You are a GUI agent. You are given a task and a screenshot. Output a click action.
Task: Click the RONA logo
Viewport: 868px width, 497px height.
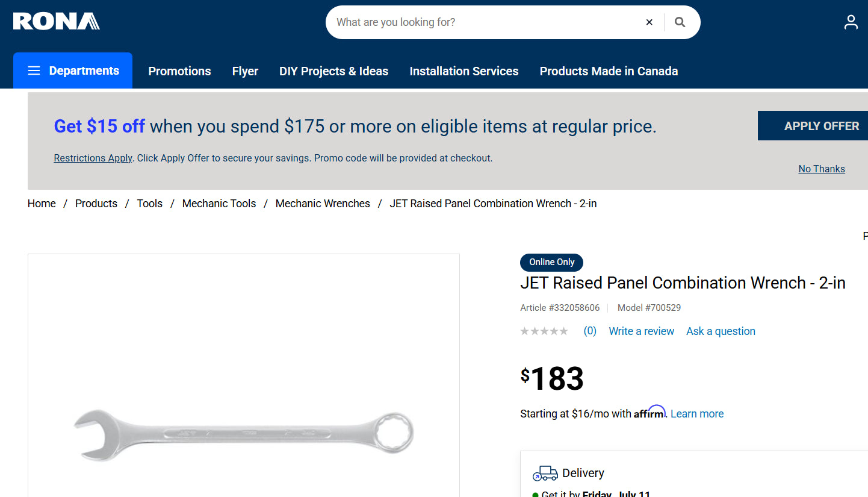pos(56,22)
